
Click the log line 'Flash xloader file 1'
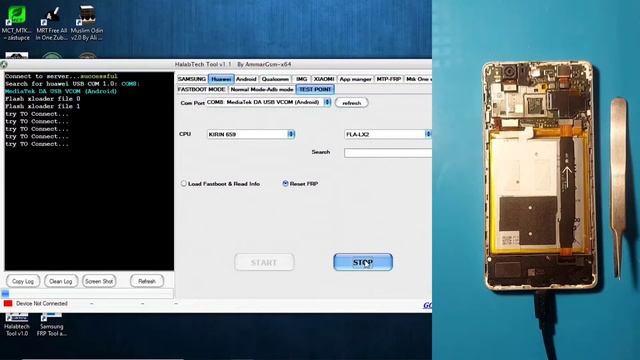pyautogui.click(x=42, y=106)
